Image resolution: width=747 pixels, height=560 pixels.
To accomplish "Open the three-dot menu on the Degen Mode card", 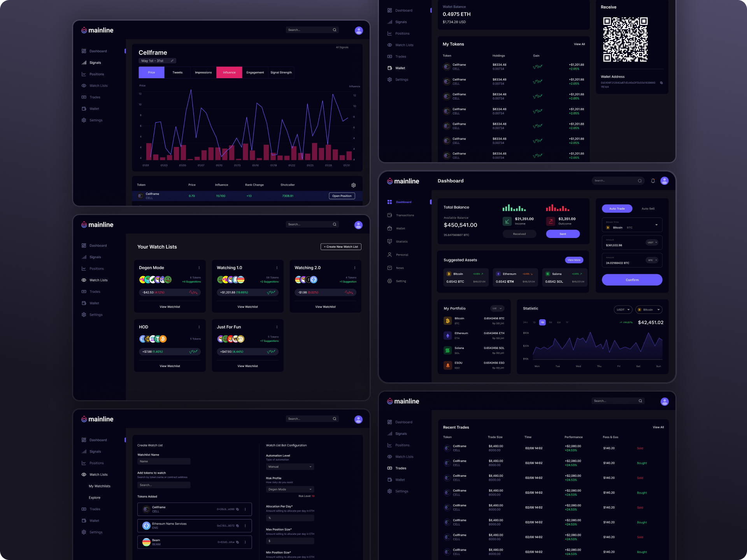I will coord(199,268).
